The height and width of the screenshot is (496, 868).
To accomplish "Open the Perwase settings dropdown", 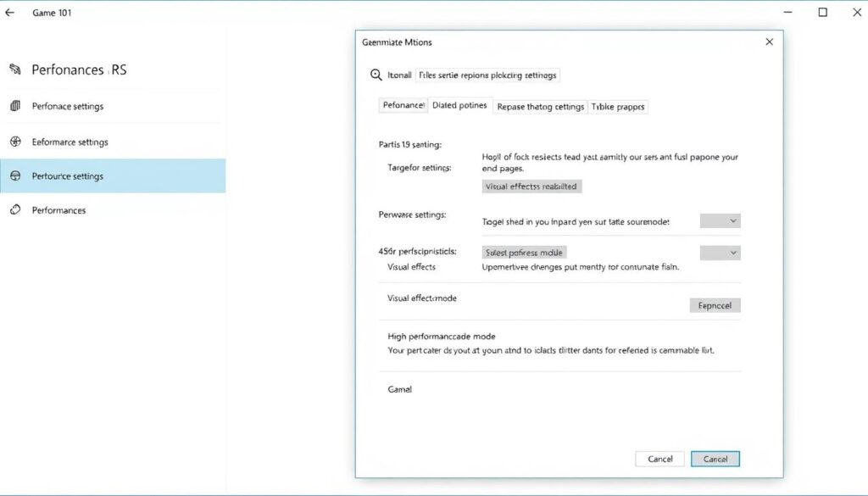I will (720, 220).
